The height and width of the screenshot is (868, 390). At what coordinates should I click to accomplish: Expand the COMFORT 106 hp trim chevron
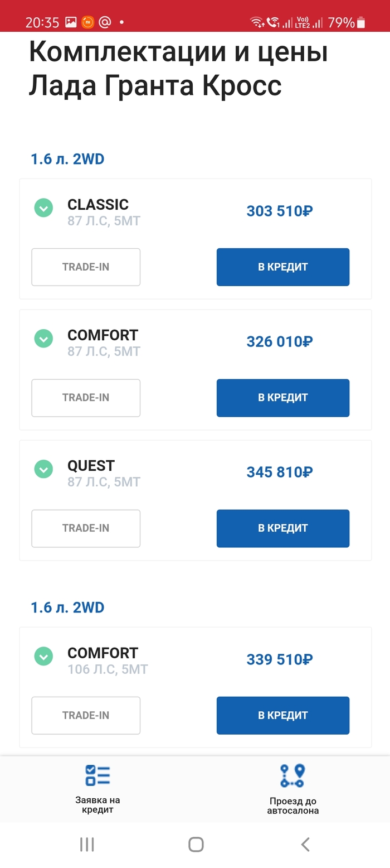(x=43, y=657)
